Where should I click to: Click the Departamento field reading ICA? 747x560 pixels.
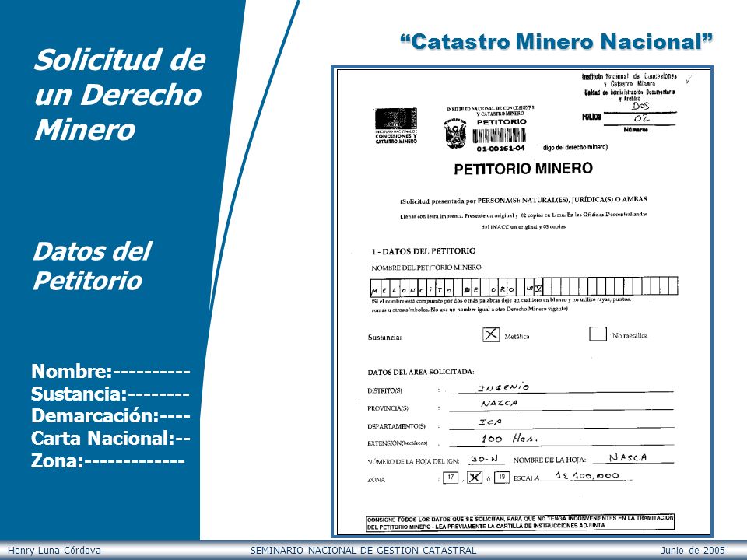[x=561, y=422]
